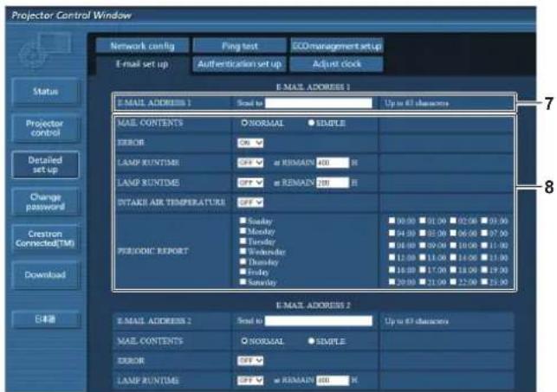Open the Ping test tab
This screenshot has height=392, width=557.
239,46
